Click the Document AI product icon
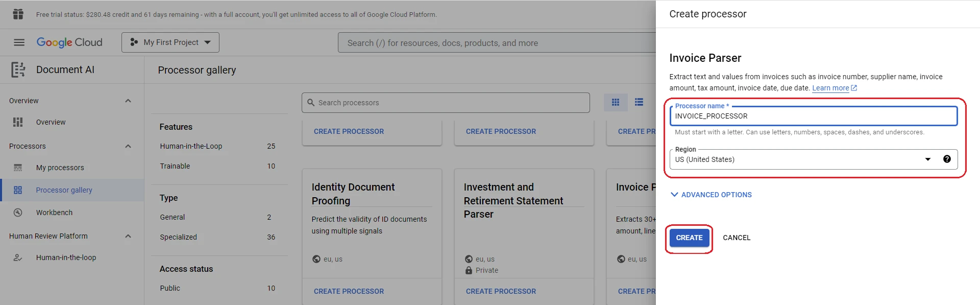The height and width of the screenshot is (305, 980). point(18,69)
